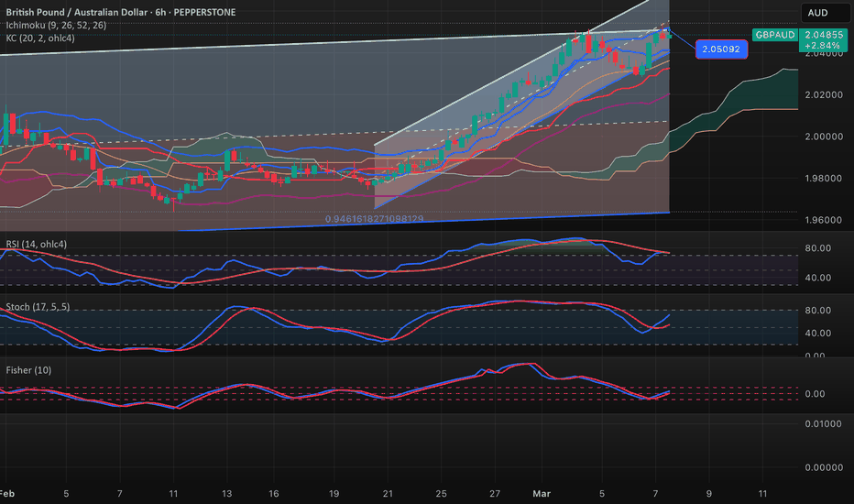Select the Stoch (17, 5, 5) pane label
Viewport: 854px width, 504px height.
coord(38,307)
